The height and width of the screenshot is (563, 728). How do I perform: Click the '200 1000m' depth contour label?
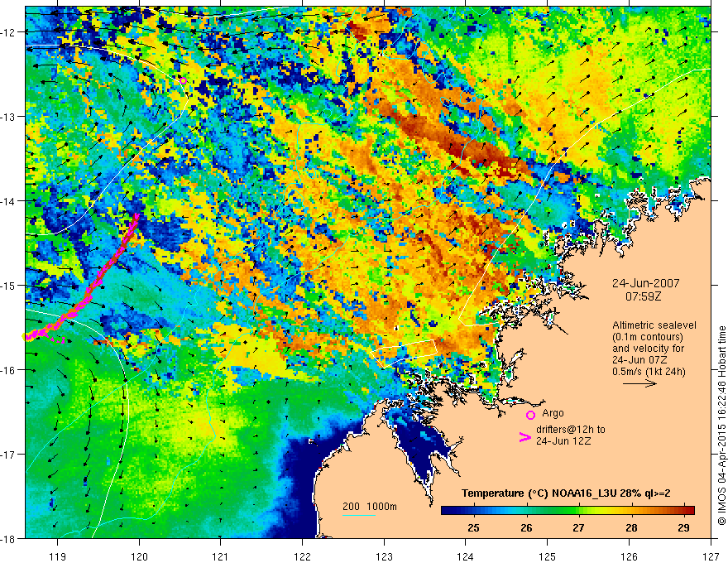click(370, 507)
